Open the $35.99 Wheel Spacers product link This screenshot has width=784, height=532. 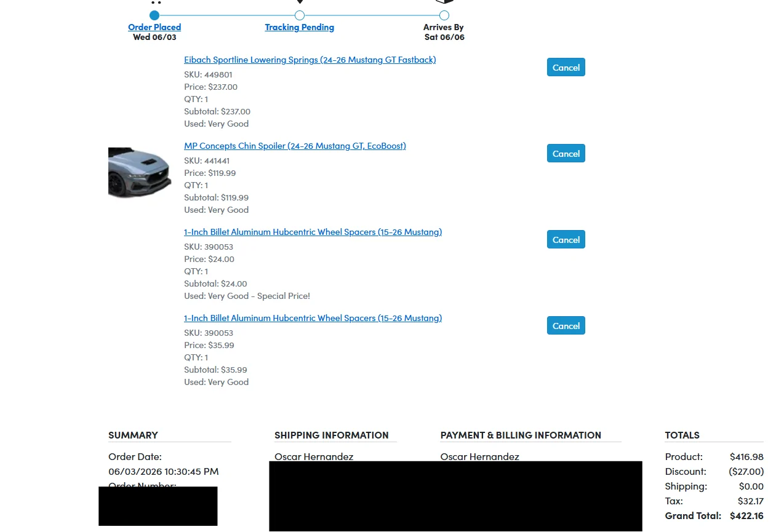tap(313, 318)
